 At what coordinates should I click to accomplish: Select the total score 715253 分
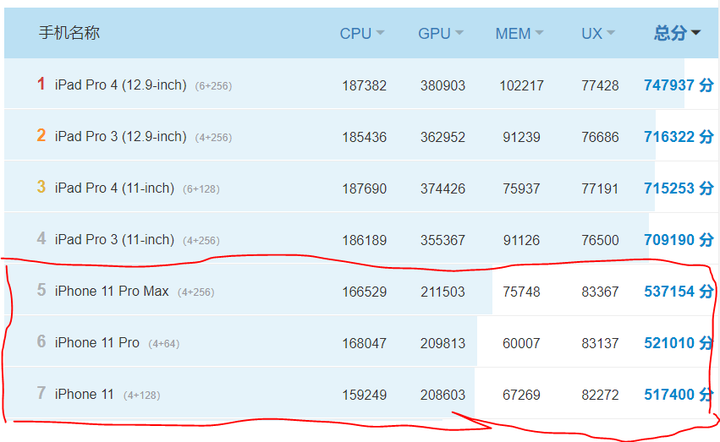coord(679,188)
